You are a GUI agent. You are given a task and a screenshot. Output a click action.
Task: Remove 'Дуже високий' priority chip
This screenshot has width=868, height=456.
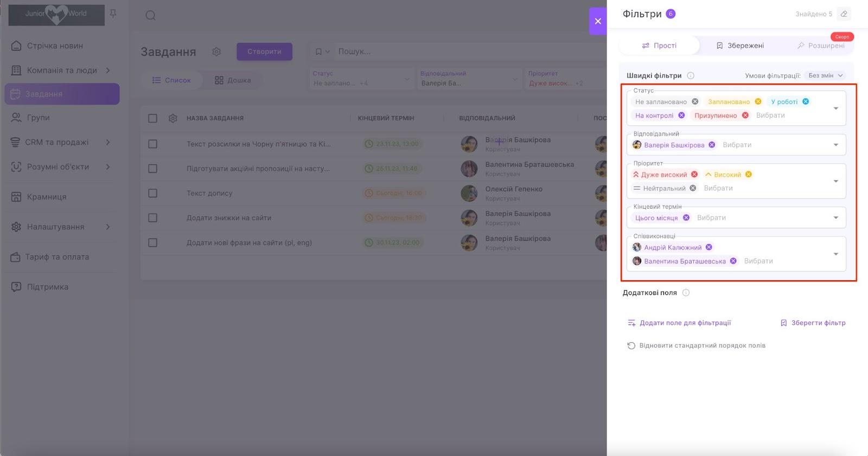coord(694,175)
